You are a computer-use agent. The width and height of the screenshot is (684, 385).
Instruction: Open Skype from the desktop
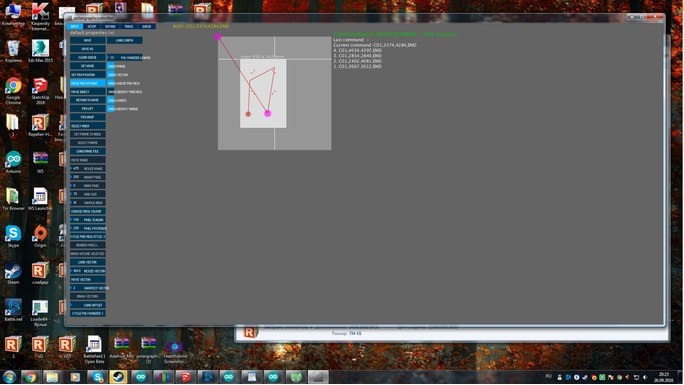[x=13, y=236]
